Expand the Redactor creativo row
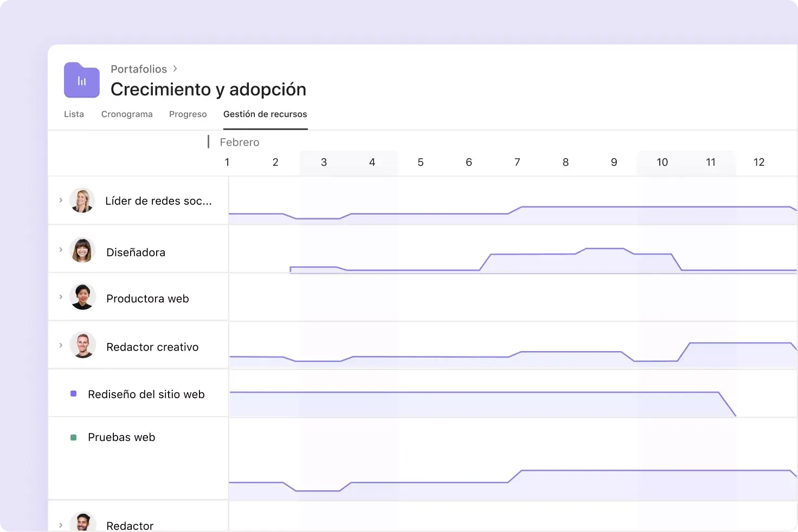 [x=61, y=345]
